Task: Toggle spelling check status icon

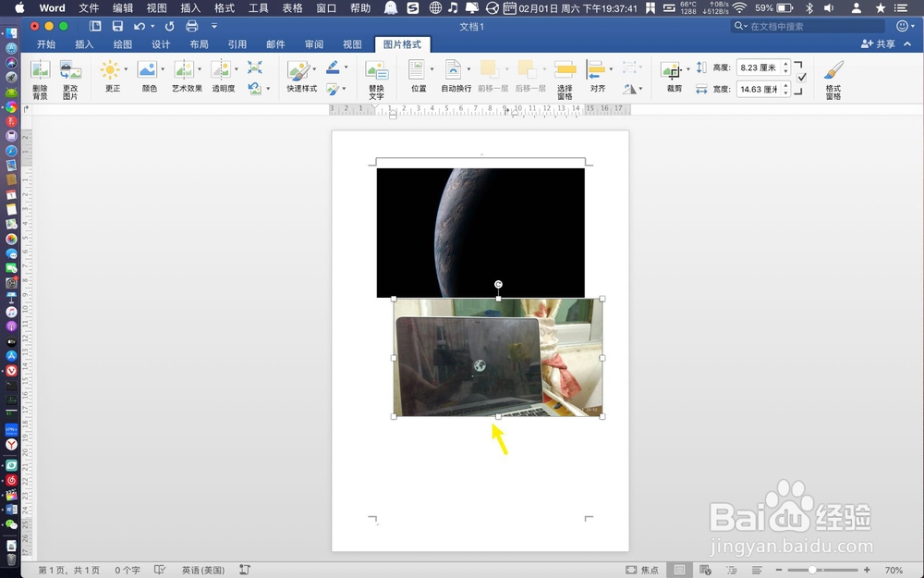Action: click(x=160, y=570)
